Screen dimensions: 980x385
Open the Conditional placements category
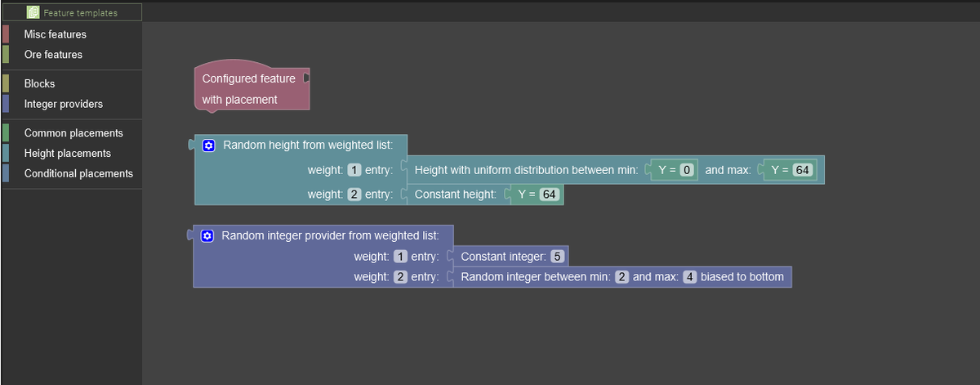pyautogui.click(x=78, y=173)
